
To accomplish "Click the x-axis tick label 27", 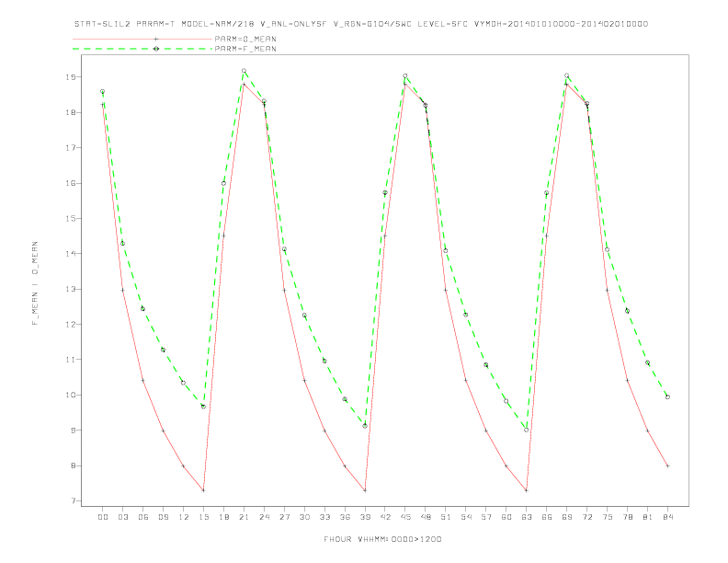I will pyautogui.click(x=284, y=517).
